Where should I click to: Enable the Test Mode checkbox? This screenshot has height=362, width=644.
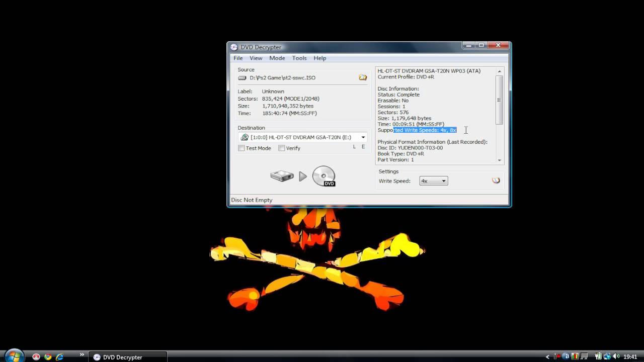tap(242, 148)
